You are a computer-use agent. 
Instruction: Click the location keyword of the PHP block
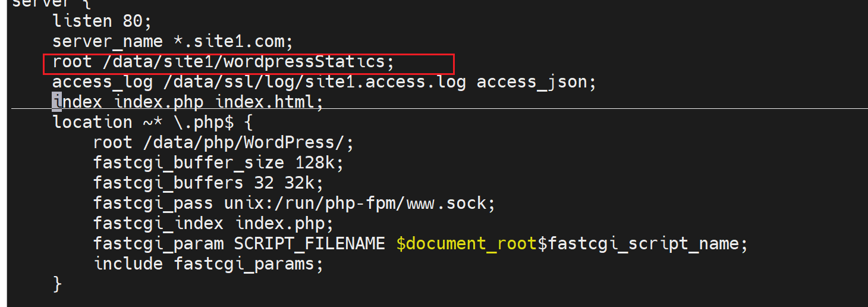click(92, 123)
